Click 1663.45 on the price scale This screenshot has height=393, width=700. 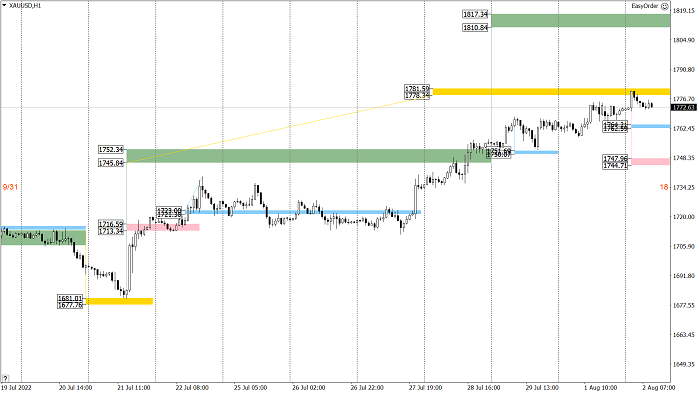pyautogui.click(x=684, y=335)
